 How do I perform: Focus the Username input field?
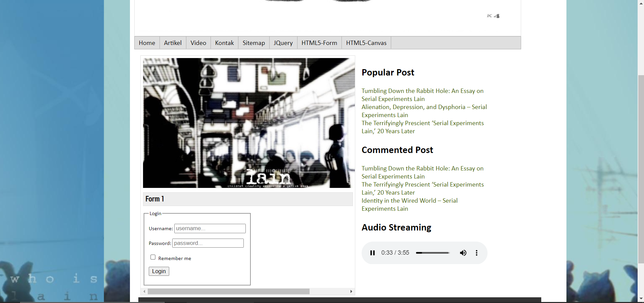(x=210, y=229)
